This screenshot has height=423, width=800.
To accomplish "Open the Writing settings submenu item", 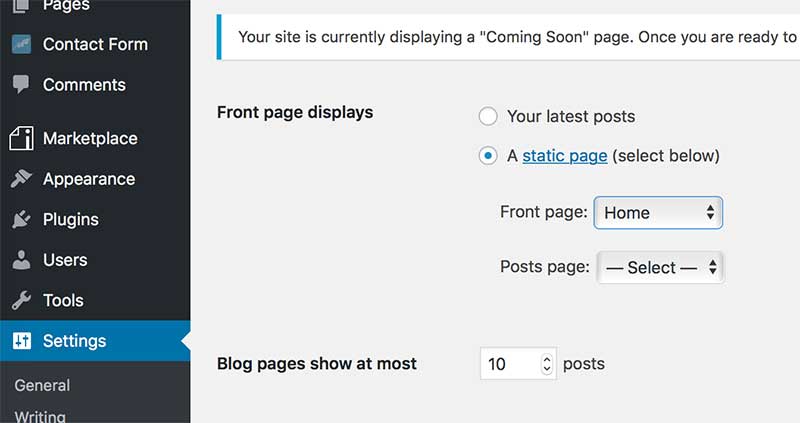I will pyautogui.click(x=40, y=416).
